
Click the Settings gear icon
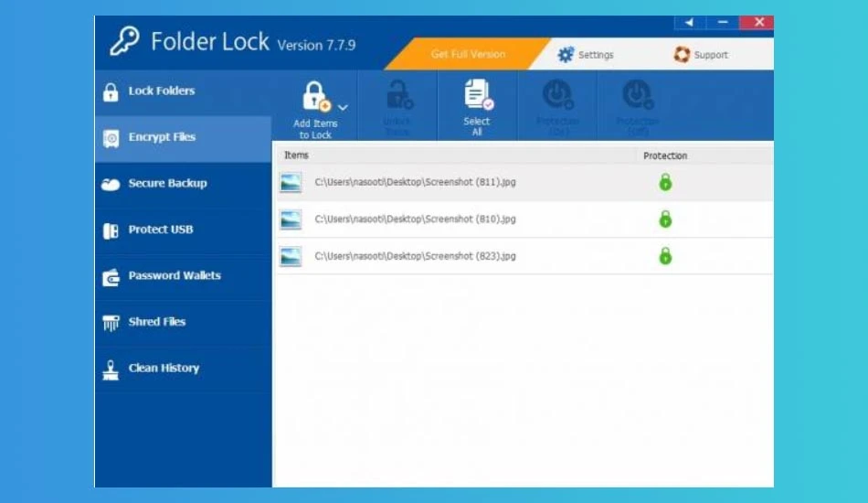pos(566,55)
